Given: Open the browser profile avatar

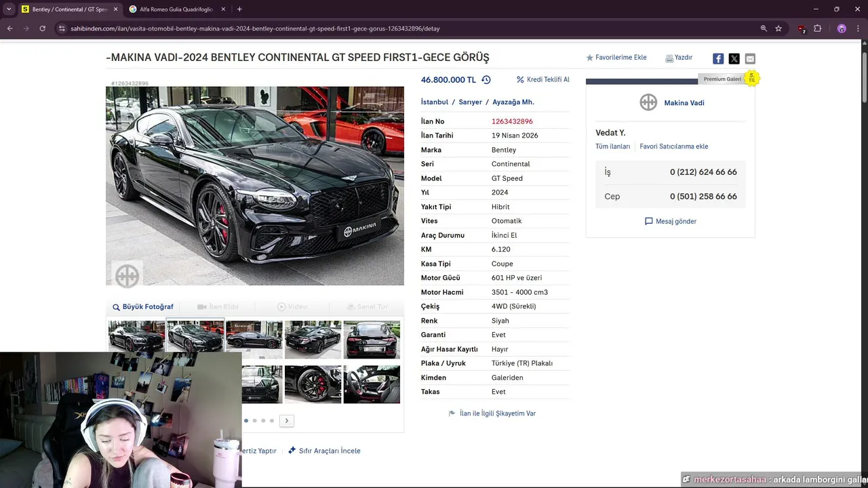Looking at the screenshot, I should (x=842, y=28).
